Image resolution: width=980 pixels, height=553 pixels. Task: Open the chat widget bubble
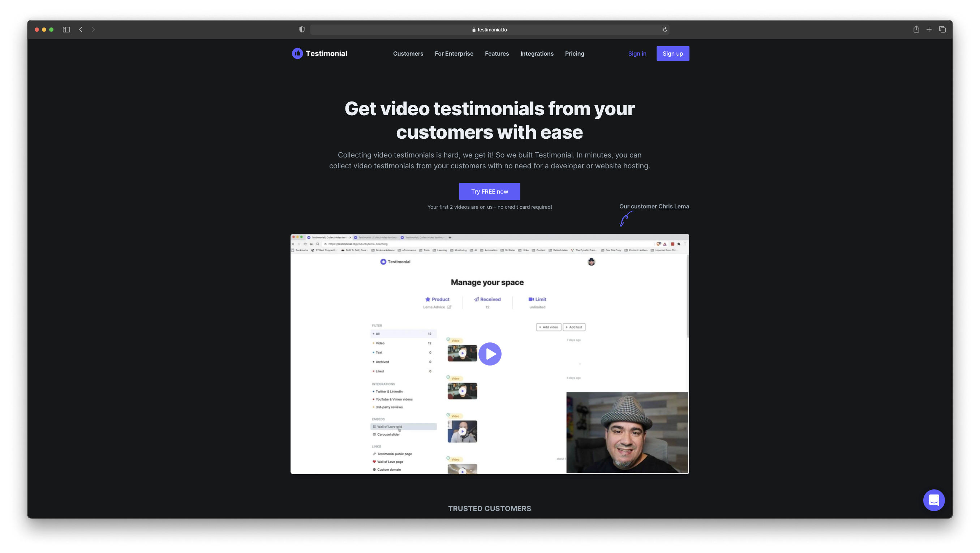(x=934, y=500)
